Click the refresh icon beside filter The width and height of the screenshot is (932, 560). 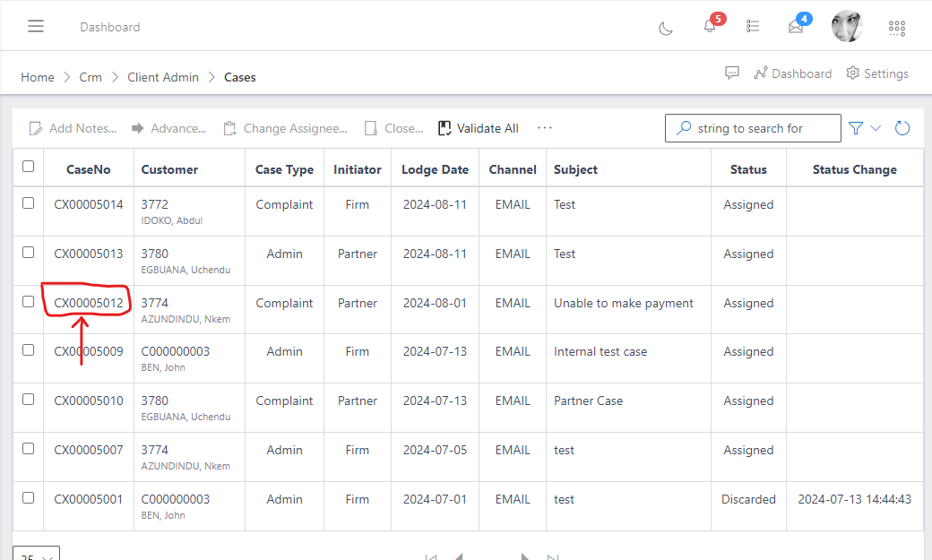tap(902, 128)
